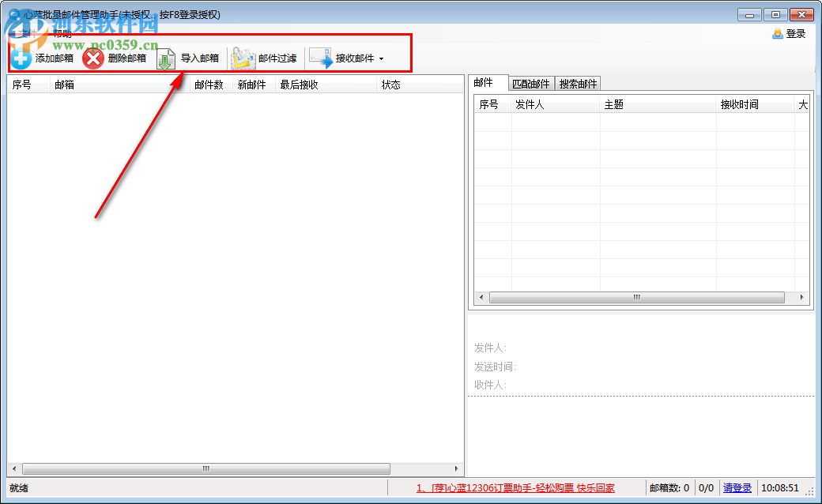Click the 登录 login button at top right
This screenshot has width=822, height=504.
click(x=795, y=33)
